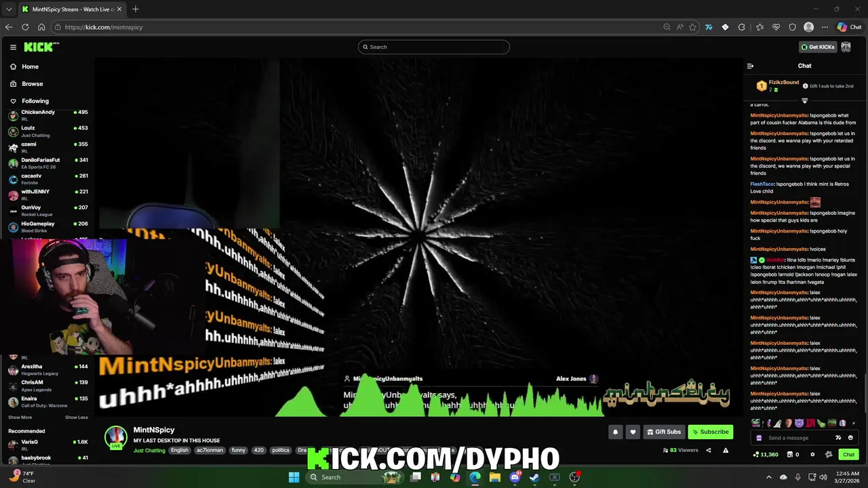Click the translate icon in message box
This screenshot has height=488, width=868.
[x=838, y=438]
